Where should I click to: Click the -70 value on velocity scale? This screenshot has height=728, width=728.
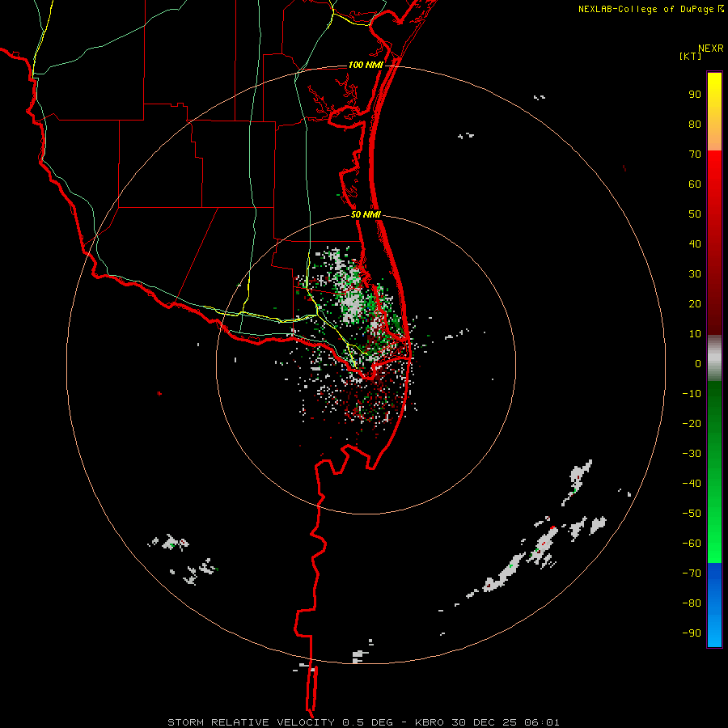692,574
